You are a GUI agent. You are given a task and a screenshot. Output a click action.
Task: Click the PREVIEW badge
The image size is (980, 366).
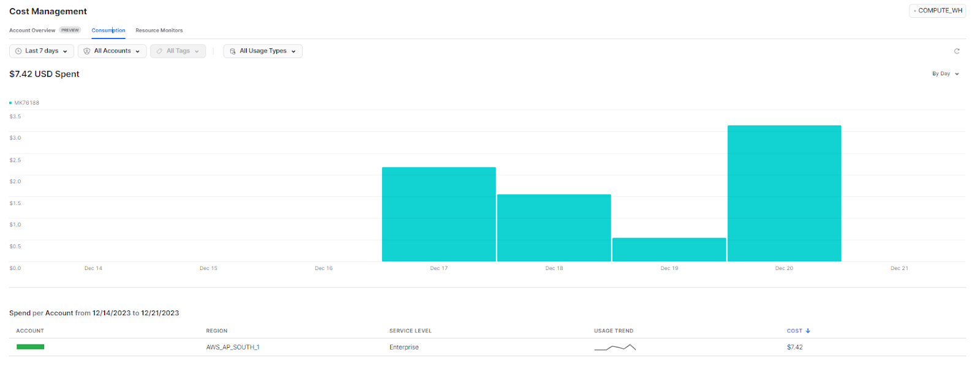coord(70,30)
